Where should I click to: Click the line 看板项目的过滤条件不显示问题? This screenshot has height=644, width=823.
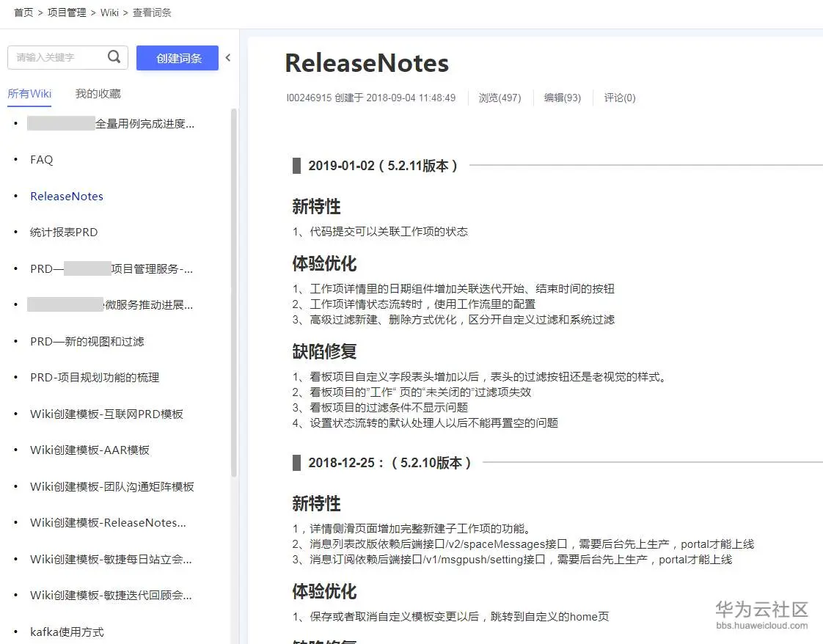380,408
